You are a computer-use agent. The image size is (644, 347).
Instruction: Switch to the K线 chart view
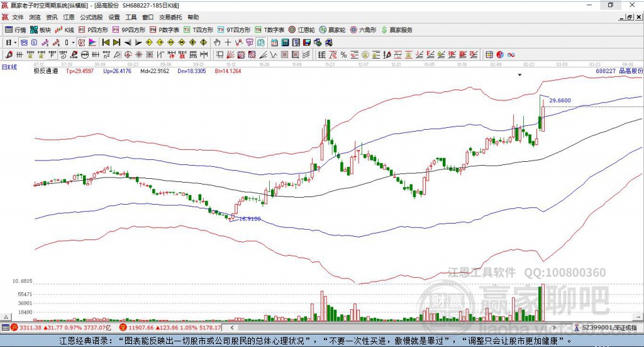pos(65,30)
